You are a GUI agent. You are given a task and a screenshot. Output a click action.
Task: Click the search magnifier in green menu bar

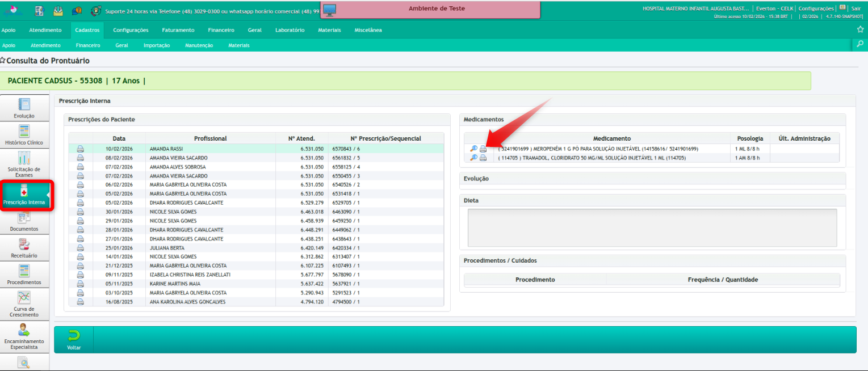click(x=860, y=44)
